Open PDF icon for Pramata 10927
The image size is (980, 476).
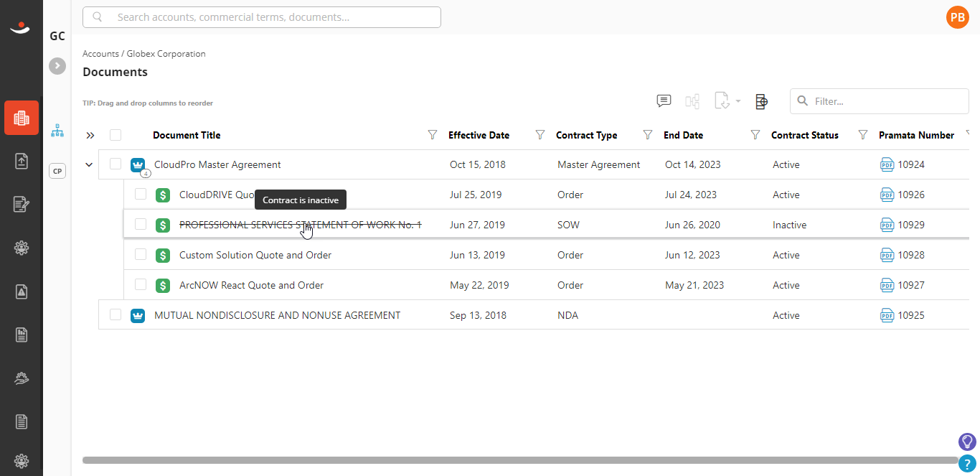(x=887, y=286)
